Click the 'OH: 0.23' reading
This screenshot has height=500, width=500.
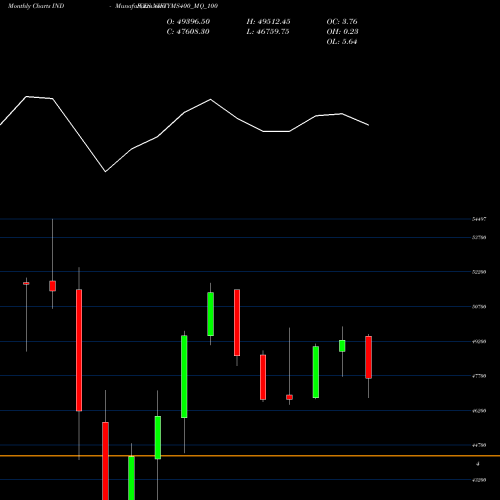tap(342, 32)
